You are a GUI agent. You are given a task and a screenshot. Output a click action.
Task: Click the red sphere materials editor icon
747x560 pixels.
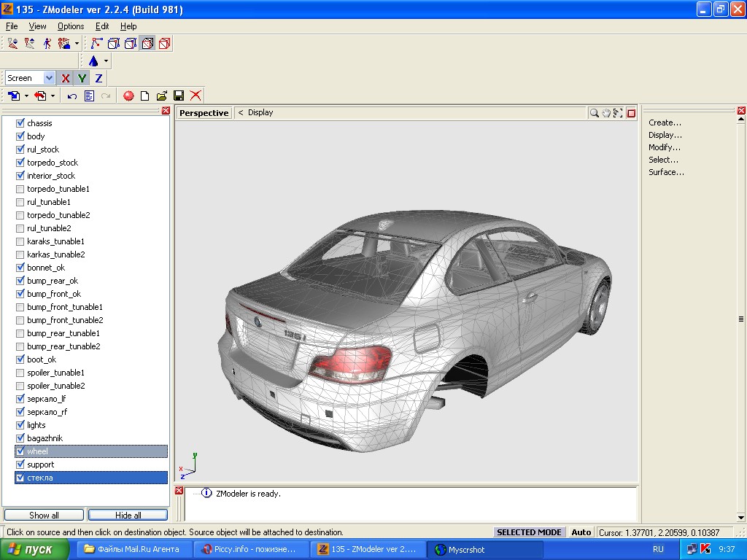[x=128, y=96]
